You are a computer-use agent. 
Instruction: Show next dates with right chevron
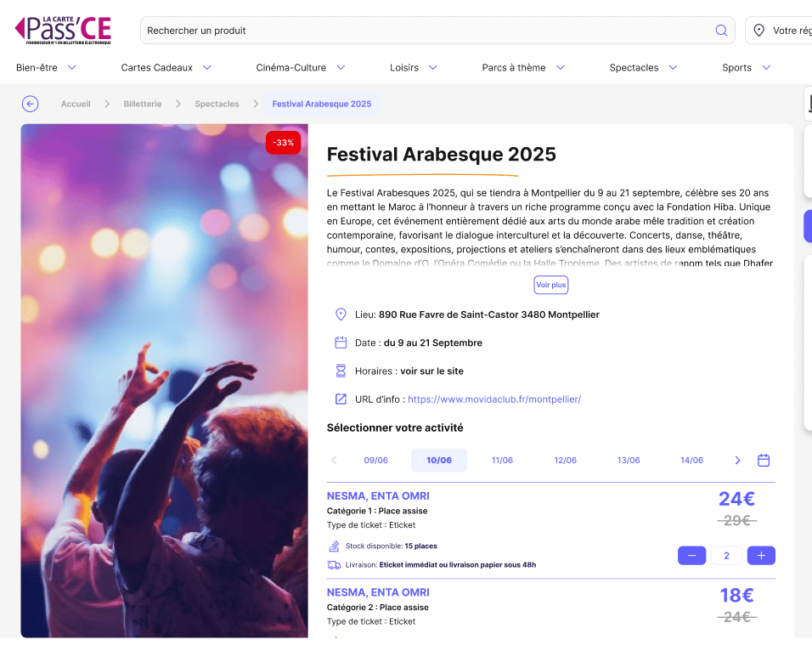(737, 460)
